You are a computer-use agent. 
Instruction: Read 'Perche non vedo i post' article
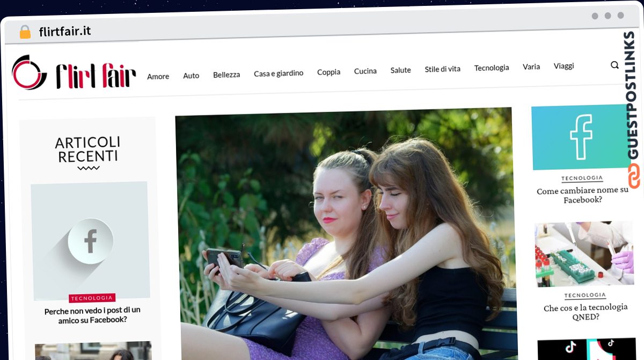point(92,315)
